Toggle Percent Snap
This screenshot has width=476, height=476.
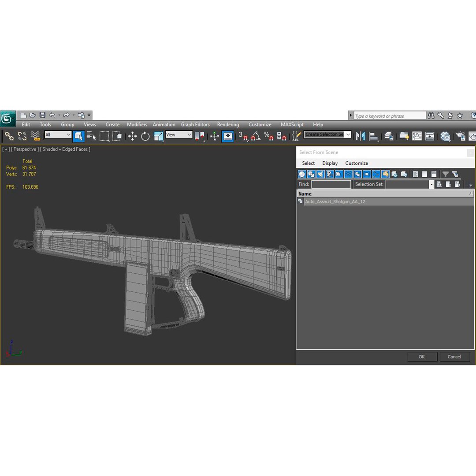[x=268, y=136]
